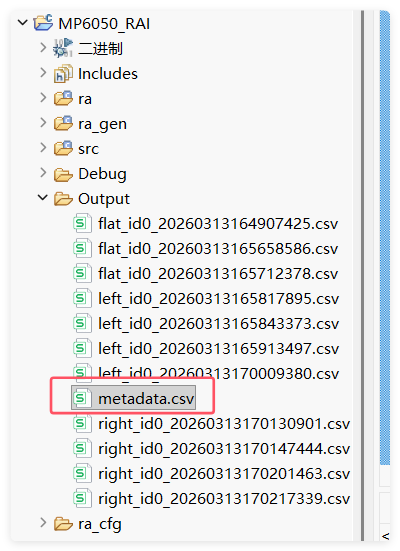400x551 pixels.
Task: Select file left_id0_20260313165843373.csv
Action: coord(218,324)
